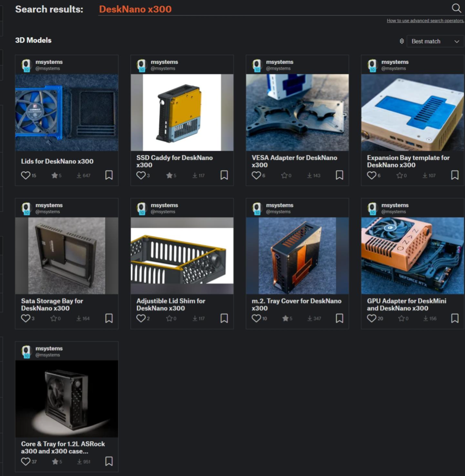Bookmark the VESA Adapter model
The height and width of the screenshot is (476, 465).
[x=339, y=175]
